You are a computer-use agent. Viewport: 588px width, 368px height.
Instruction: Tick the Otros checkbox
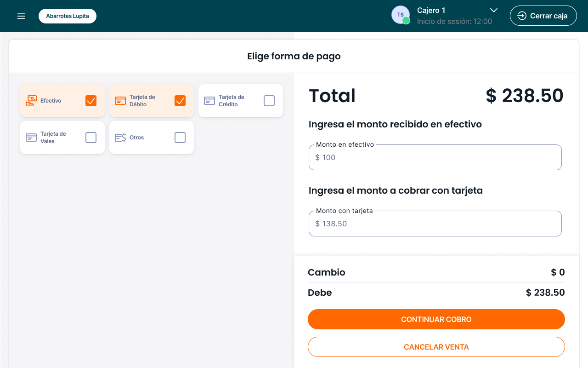180,138
